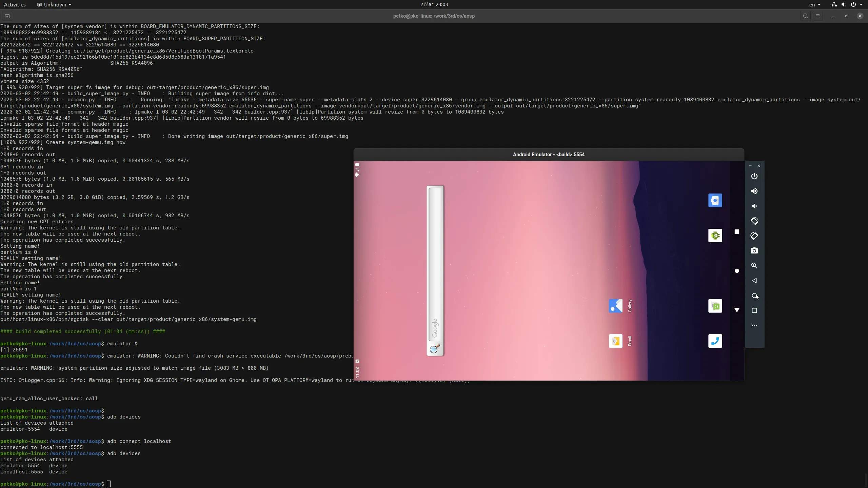
Task: Expand the en keyboard language dropdown
Action: point(815,4)
